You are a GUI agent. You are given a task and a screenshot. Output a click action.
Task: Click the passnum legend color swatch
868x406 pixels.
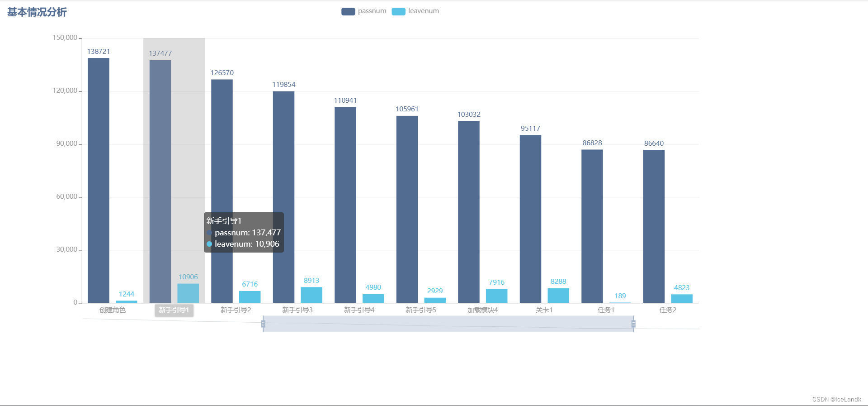tap(348, 11)
